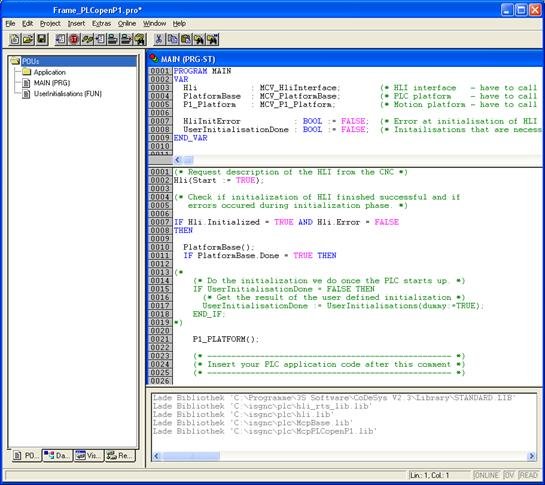Click the Run toolbar icon
This screenshot has width=545, height=485.
tap(60, 39)
